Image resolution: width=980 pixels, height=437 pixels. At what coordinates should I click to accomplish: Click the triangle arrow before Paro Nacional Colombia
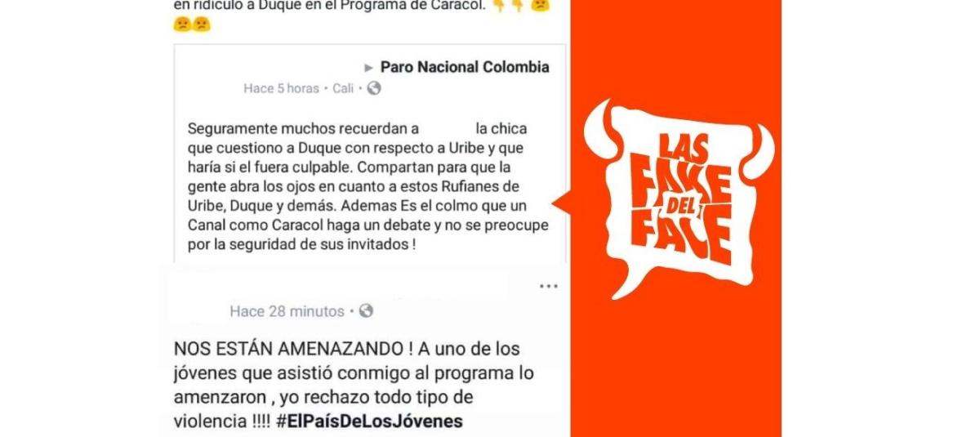369,68
